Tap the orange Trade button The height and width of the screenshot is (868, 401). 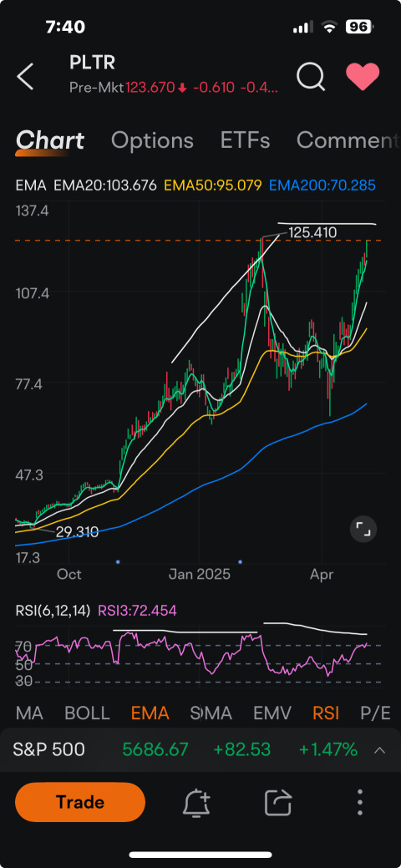(80, 802)
